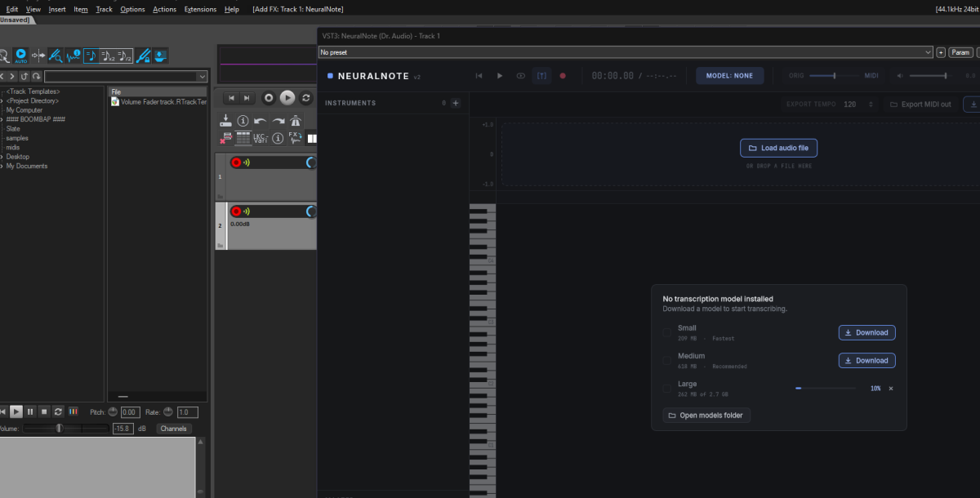The height and width of the screenshot is (498, 980).
Task: Click the undo arrow icon above tracks
Action: 260,121
